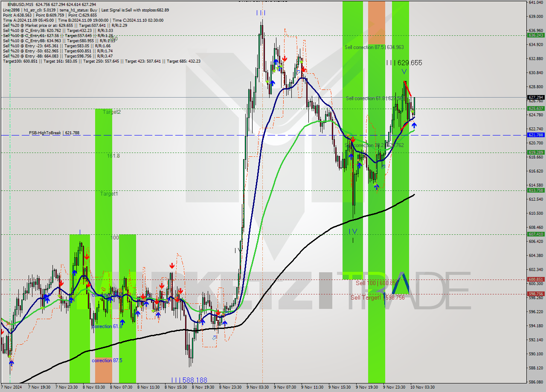This screenshot has height=392, width=546.
Task: Click the 'III 629.655' wave label
Action: click(x=404, y=63)
